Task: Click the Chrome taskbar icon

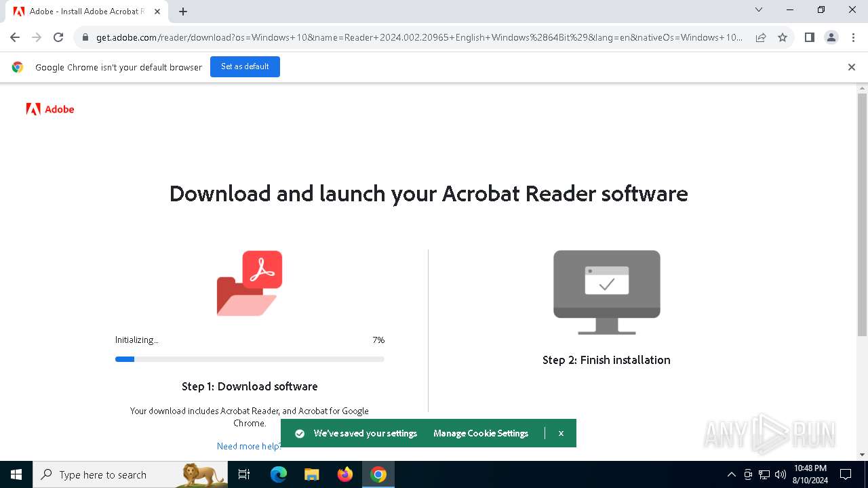Action: (x=378, y=474)
